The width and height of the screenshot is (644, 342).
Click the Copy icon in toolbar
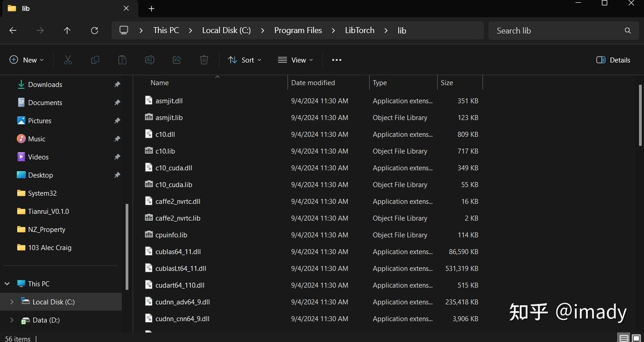[95, 60]
